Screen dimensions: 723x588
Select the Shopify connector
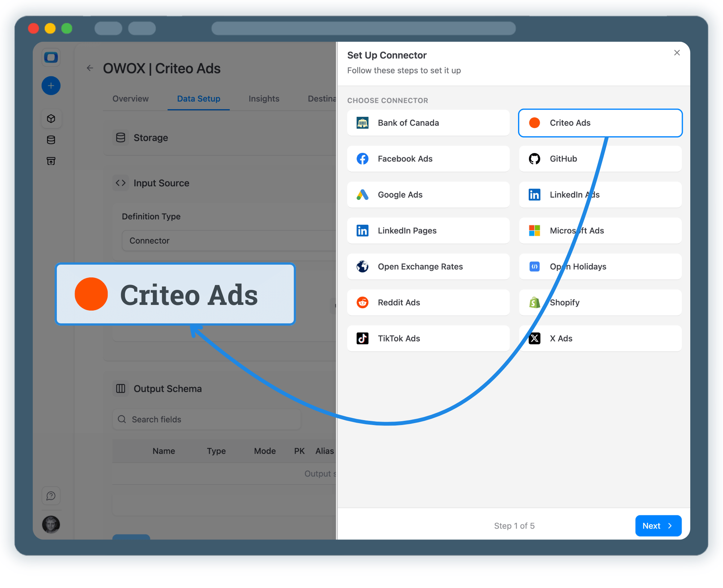point(600,302)
